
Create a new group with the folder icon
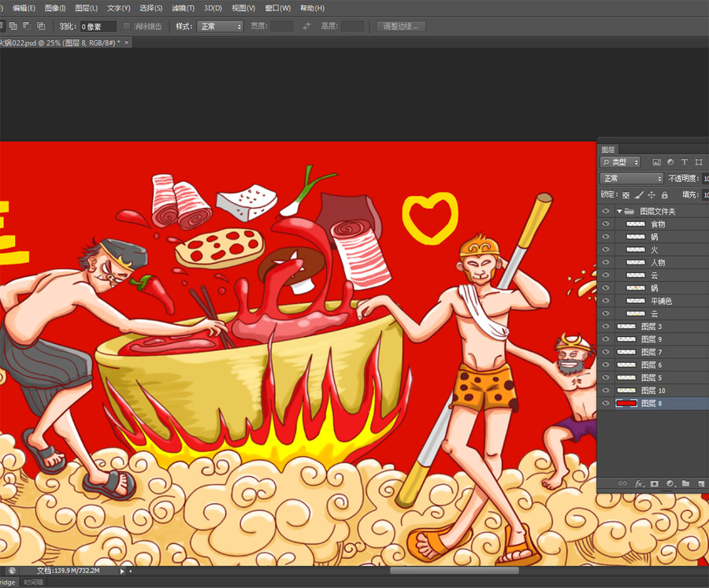(685, 483)
